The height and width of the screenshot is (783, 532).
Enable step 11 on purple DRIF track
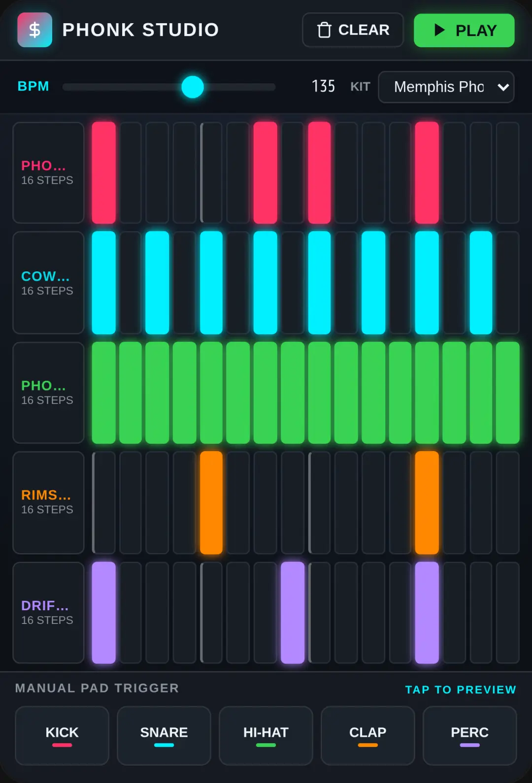373,613
